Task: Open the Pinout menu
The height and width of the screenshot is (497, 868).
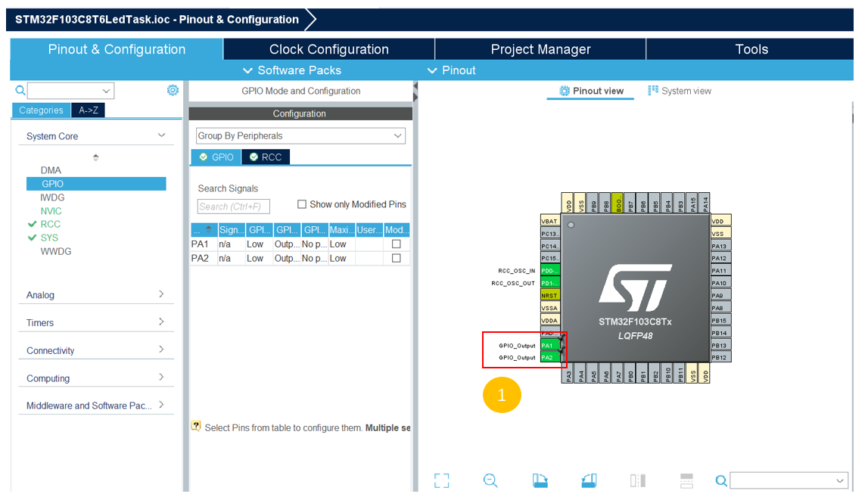Action: [452, 70]
